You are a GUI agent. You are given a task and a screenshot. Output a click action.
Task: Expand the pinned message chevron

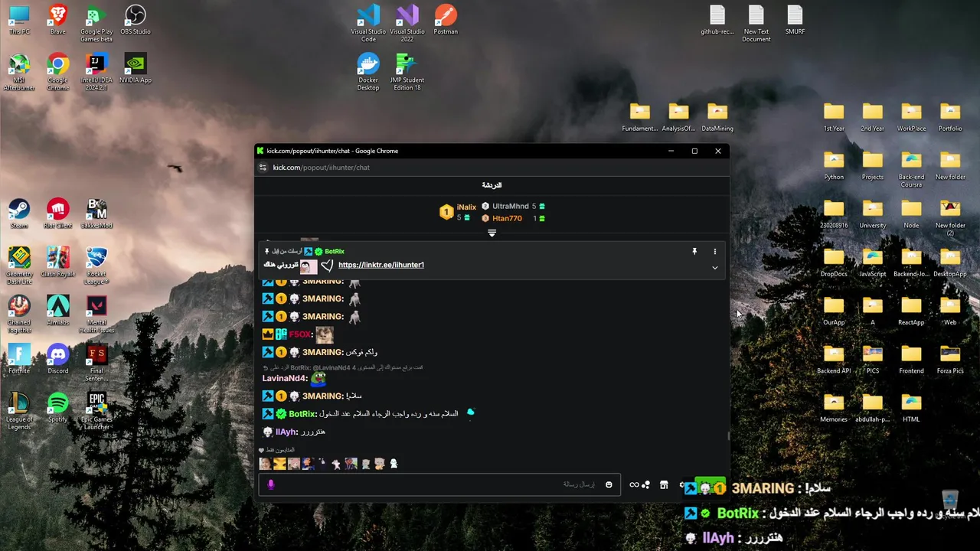tap(714, 268)
